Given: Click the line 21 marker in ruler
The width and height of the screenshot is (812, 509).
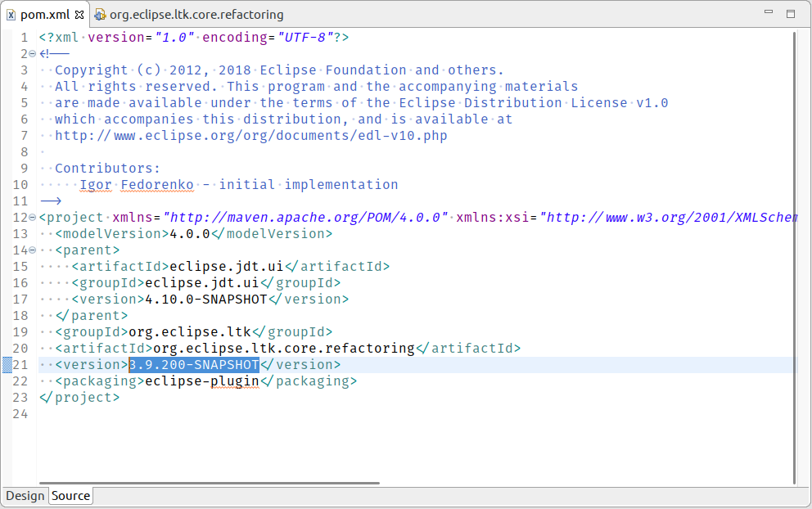Looking at the screenshot, I should coord(7,364).
